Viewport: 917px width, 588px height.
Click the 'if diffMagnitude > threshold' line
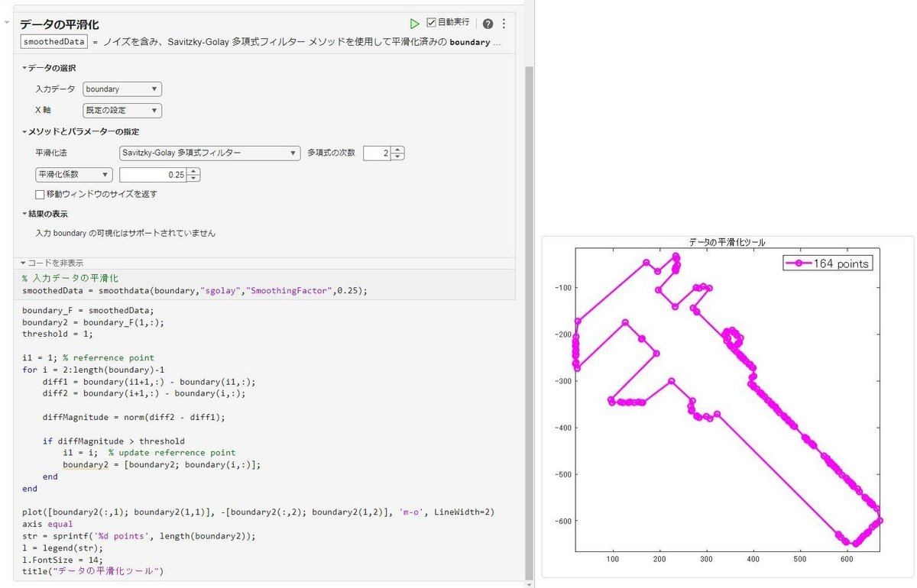click(113, 441)
